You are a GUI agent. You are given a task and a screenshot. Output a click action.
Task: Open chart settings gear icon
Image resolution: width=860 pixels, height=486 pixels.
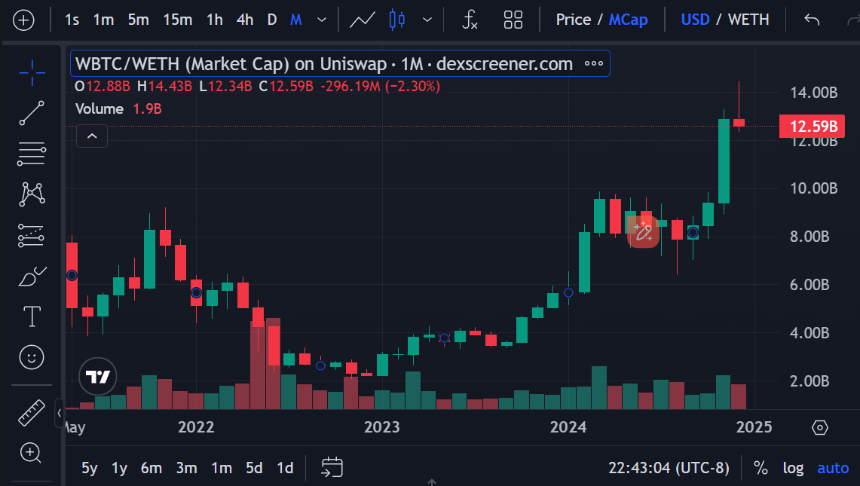[x=820, y=427]
